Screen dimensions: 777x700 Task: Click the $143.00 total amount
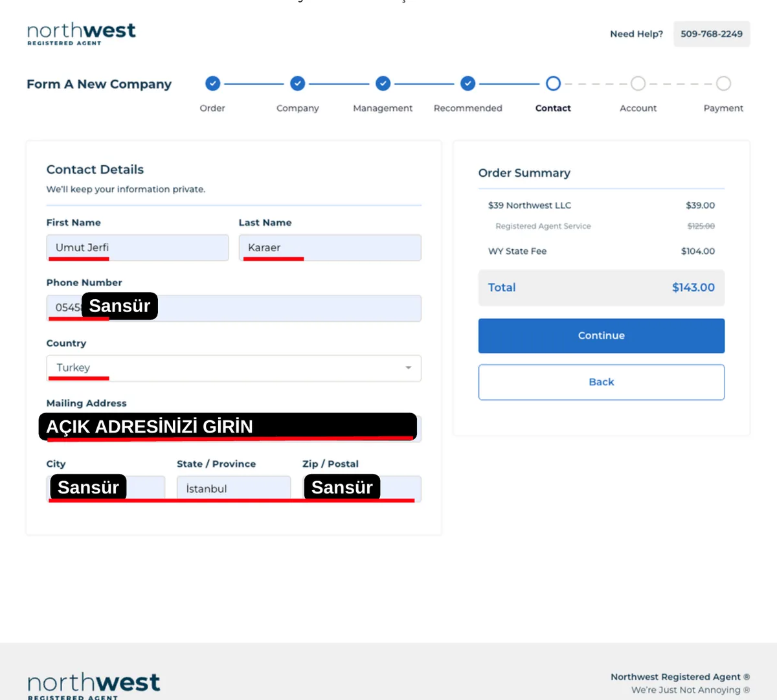point(693,288)
